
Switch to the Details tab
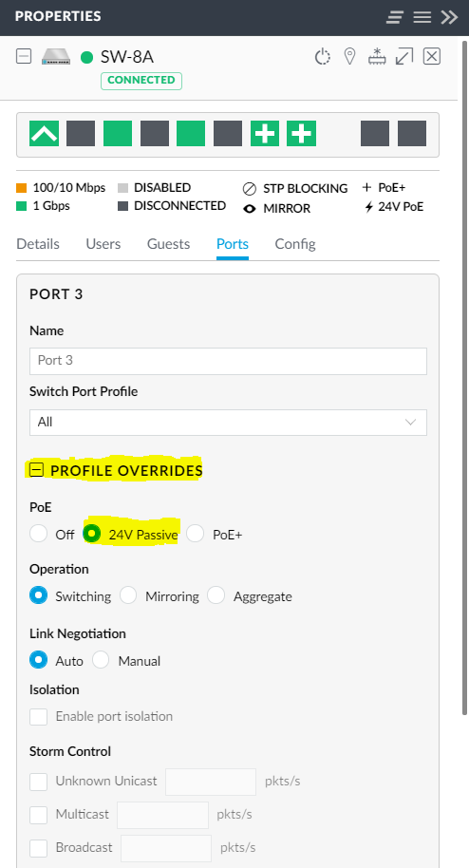pos(38,244)
